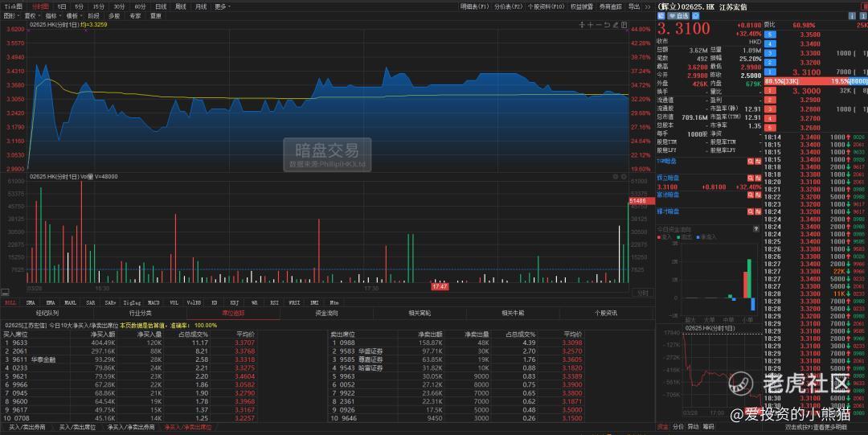Open 个股资料(F10) stock info

pyautogui.click(x=546, y=6)
